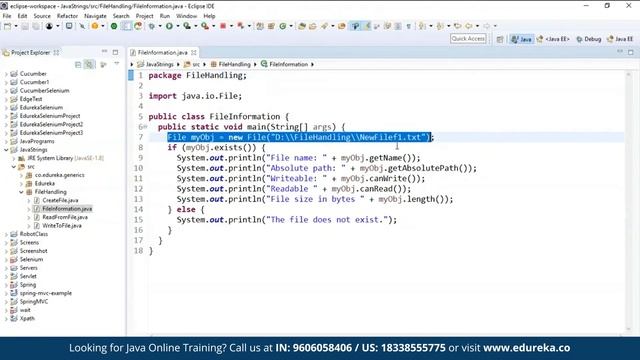Collapse main method fold marker at line 6

[x=145, y=127]
